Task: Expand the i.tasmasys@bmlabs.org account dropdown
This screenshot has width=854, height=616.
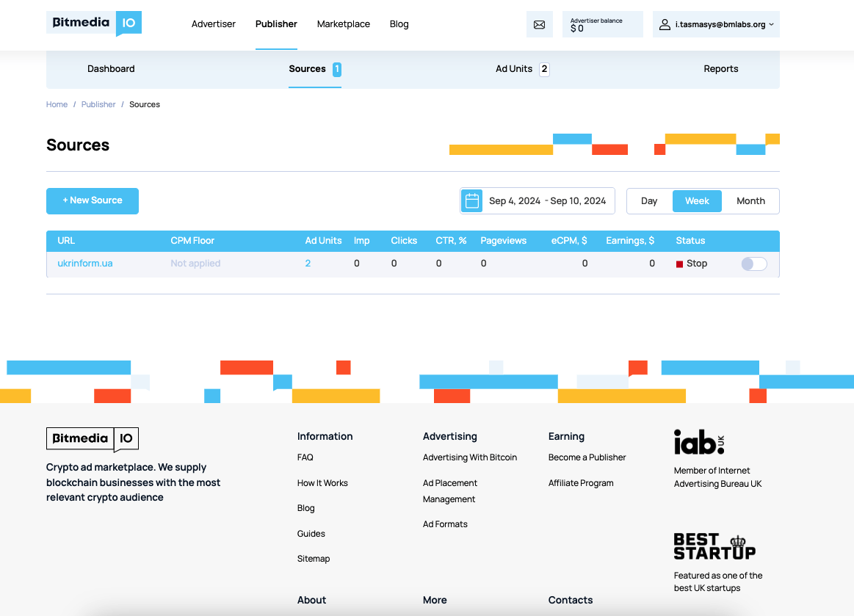Action: [x=716, y=24]
